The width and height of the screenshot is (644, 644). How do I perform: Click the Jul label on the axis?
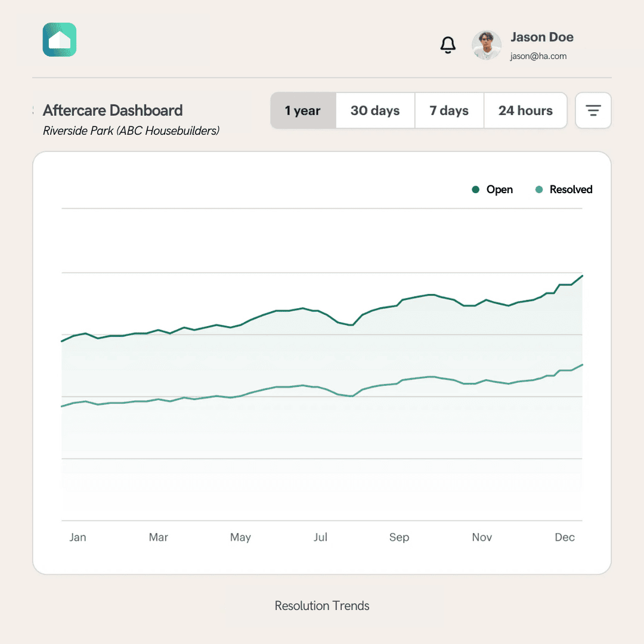pyautogui.click(x=320, y=537)
